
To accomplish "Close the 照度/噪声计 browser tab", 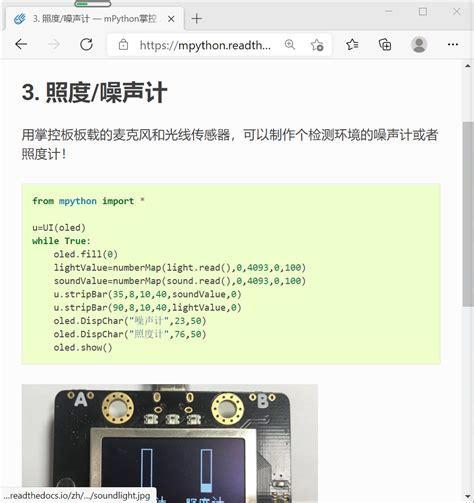I will pyautogui.click(x=171, y=19).
